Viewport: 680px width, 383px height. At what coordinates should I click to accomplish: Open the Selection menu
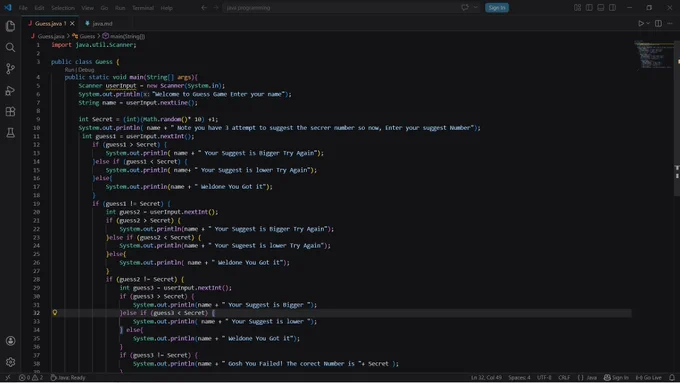[63, 8]
